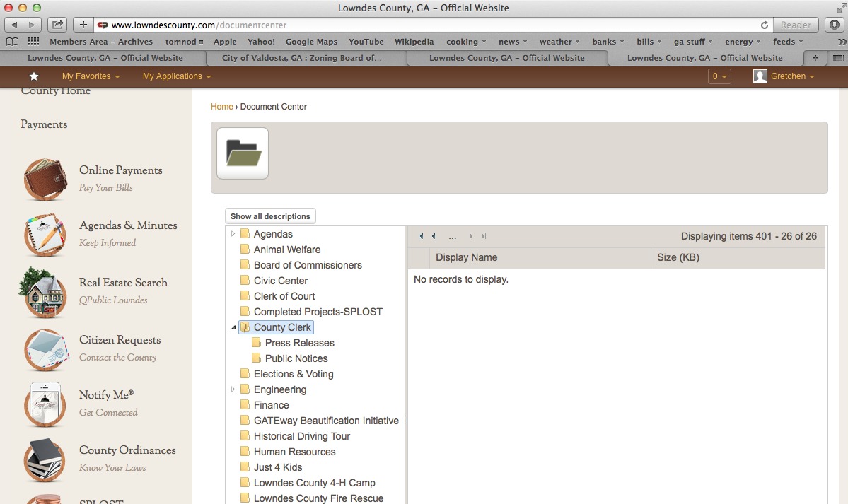
Task: Show all tabs icon in tab bar
Action: tap(838, 58)
